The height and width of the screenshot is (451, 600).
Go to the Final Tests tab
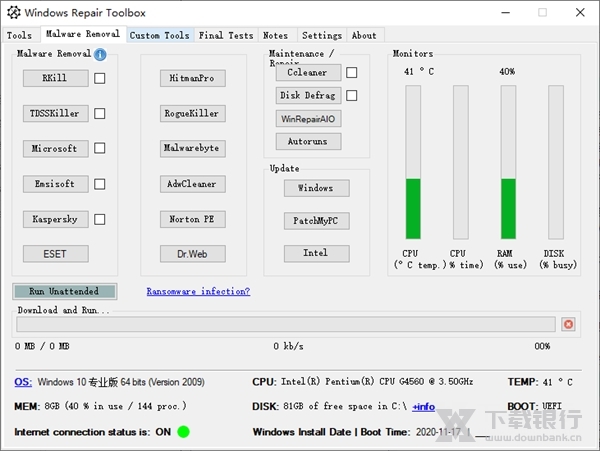(x=226, y=35)
